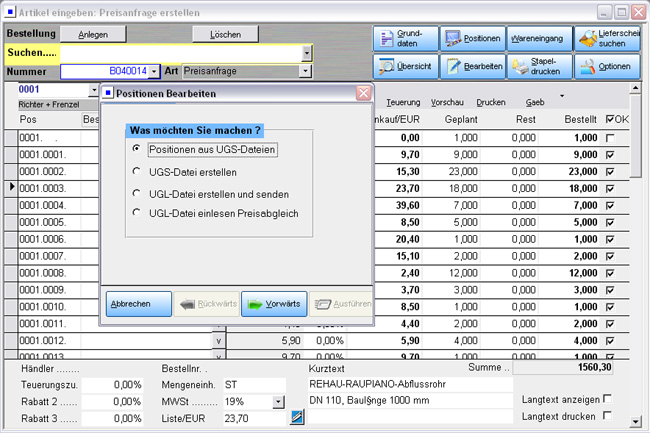Select 'UGS-Datei erstellen' radio option

pos(136,171)
